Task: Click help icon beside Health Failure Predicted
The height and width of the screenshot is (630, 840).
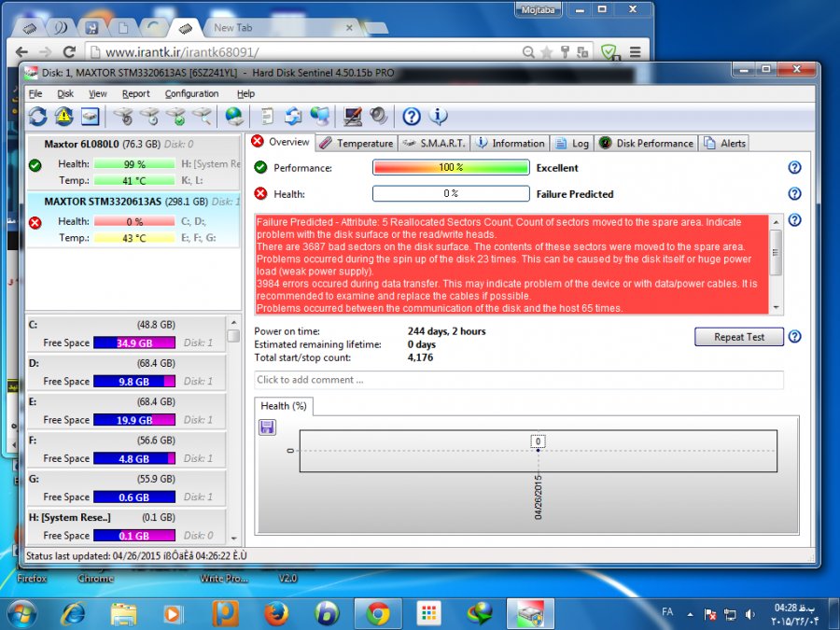Action: [794, 193]
